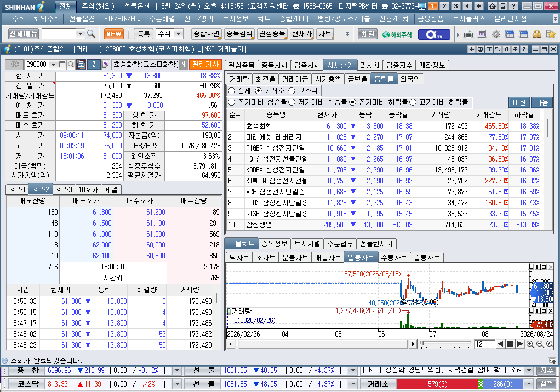Switch to the 주봉차트 tab

pos(393,257)
